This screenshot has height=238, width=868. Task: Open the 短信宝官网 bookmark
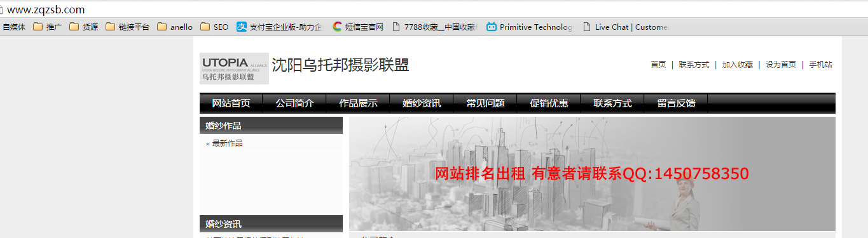pos(358,27)
